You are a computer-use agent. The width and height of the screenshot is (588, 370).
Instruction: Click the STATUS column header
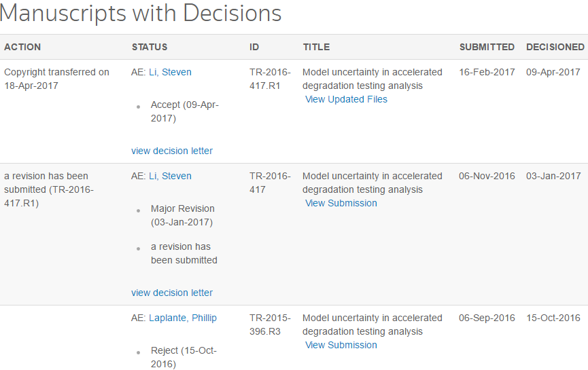[x=150, y=47]
